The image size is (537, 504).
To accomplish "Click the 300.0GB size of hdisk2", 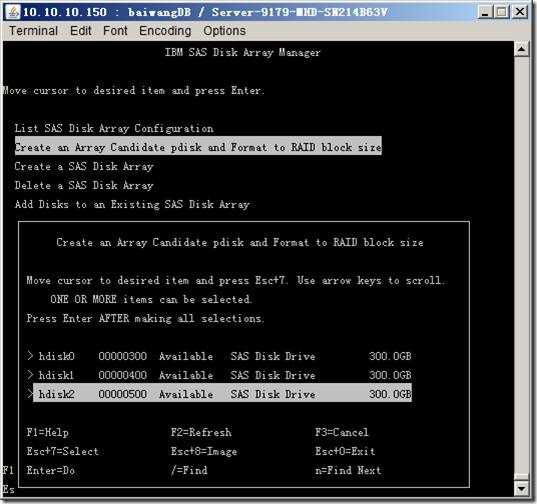I will (390, 394).
